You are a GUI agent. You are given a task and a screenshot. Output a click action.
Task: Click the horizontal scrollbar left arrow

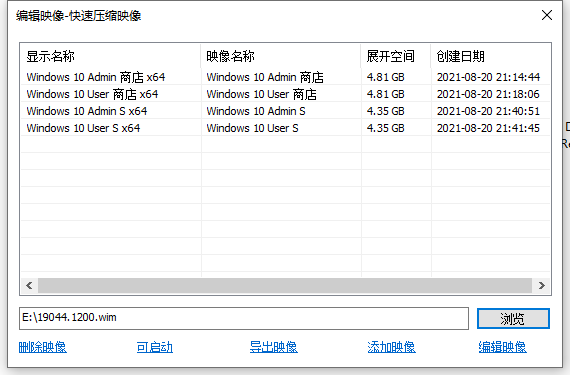tap(29, 285)
